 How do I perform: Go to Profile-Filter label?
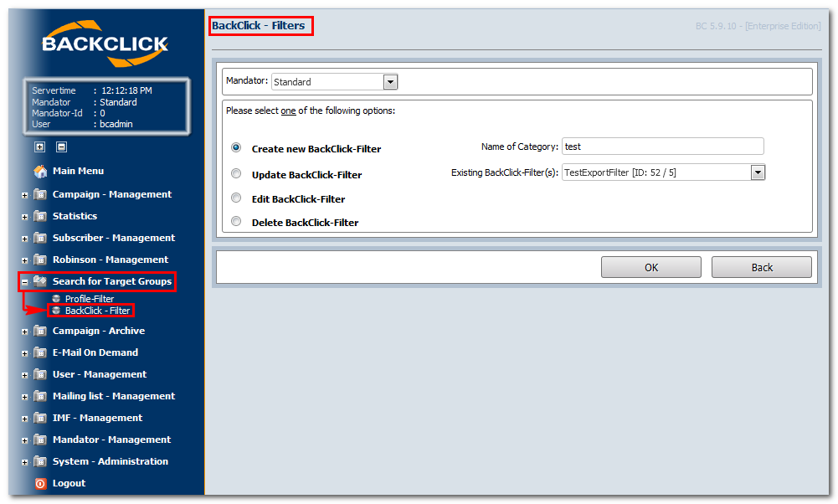coord(90,299)
